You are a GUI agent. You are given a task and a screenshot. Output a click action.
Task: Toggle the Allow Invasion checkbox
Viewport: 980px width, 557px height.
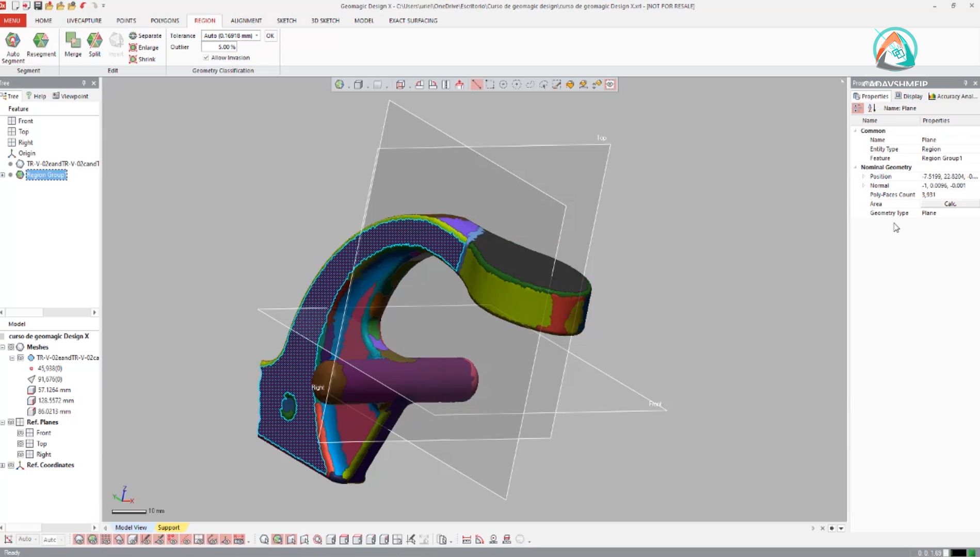206,57
